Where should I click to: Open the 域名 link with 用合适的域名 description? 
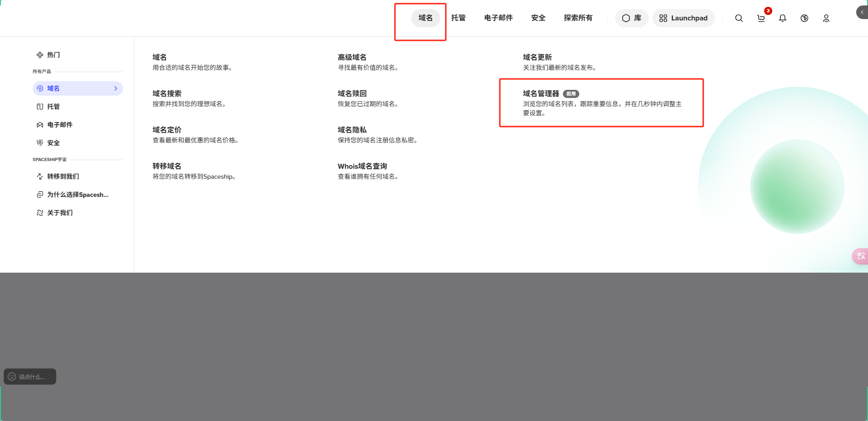pos(160,57)
